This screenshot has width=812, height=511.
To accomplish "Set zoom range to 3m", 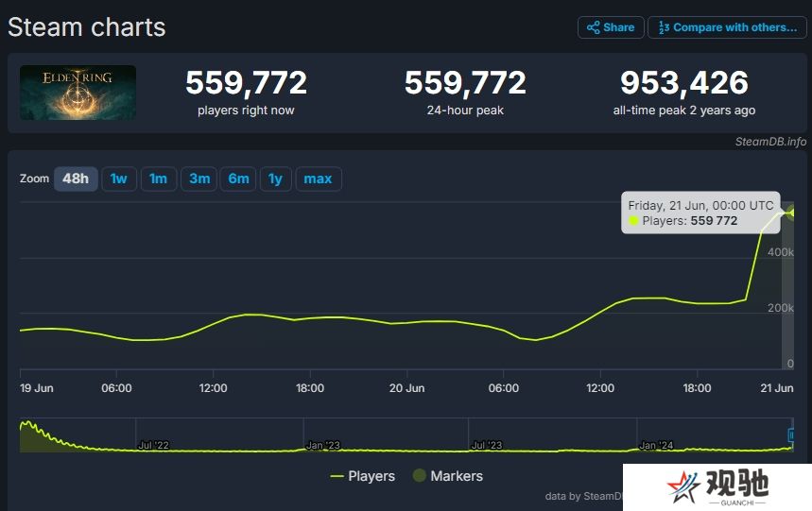I will click(x=199, y=179).
